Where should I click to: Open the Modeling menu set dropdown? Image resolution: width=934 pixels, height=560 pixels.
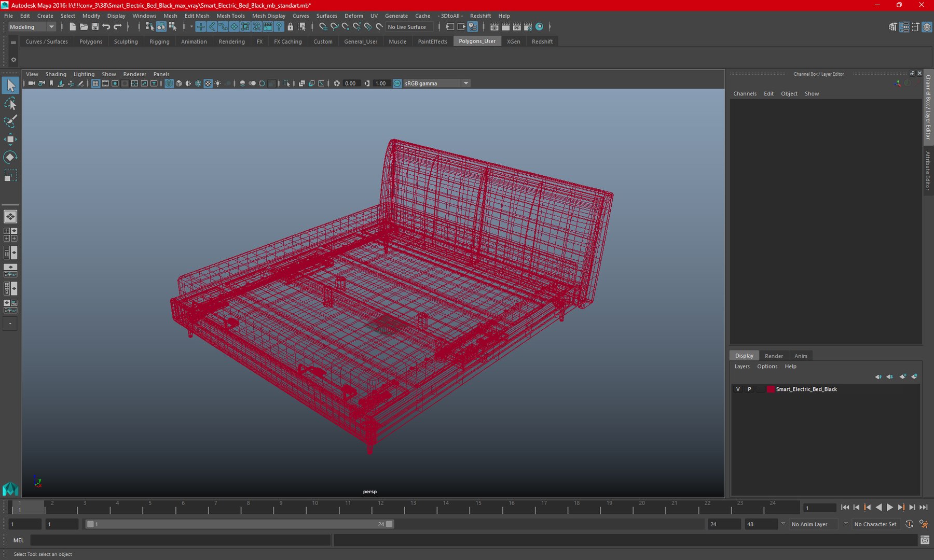(31, 27)
